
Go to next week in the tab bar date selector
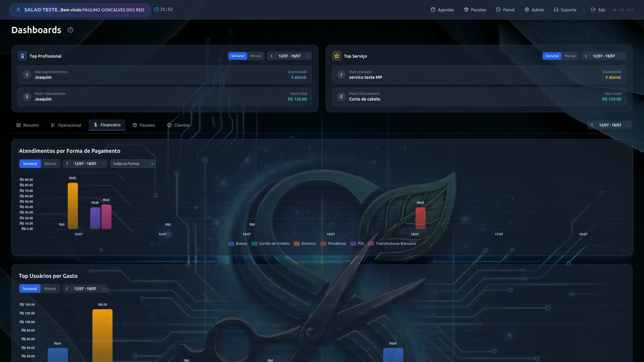(629, 125)
